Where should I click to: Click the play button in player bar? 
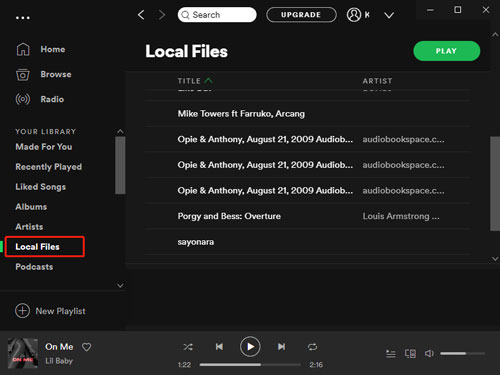(250, 347)
